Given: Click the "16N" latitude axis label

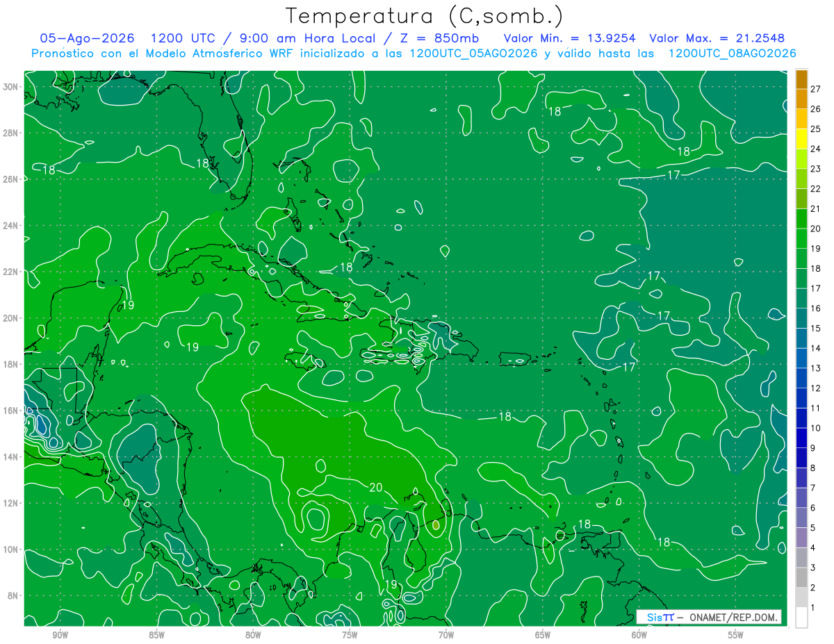Looking at the screenshot, I should 12,411.
